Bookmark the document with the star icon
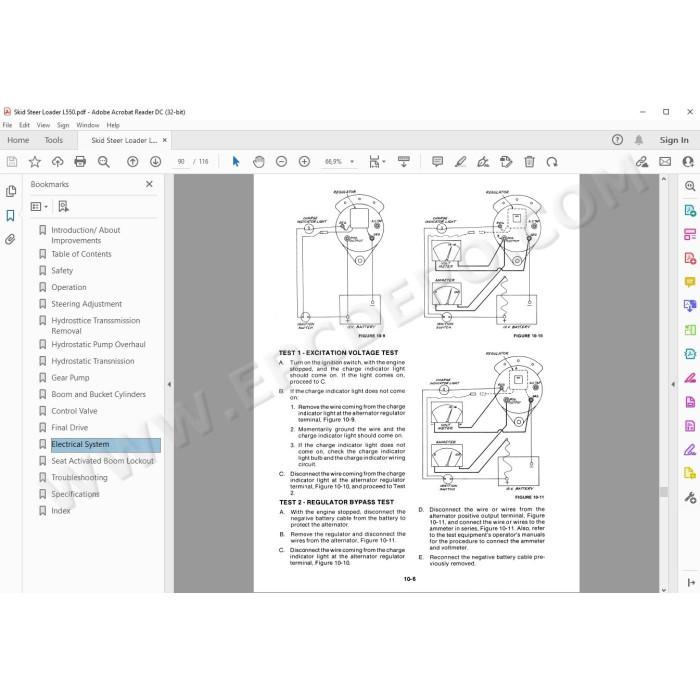The width and height of the screenshot is (700, 700). coord(34,162)
